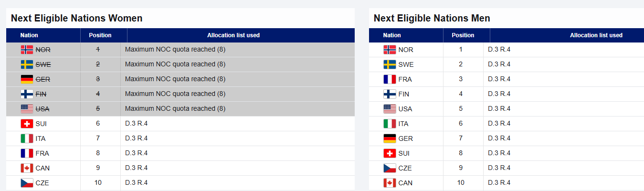Screen dimensions: 644x191
Task: Click the France flag in Men table
Action: click(390, 79)
